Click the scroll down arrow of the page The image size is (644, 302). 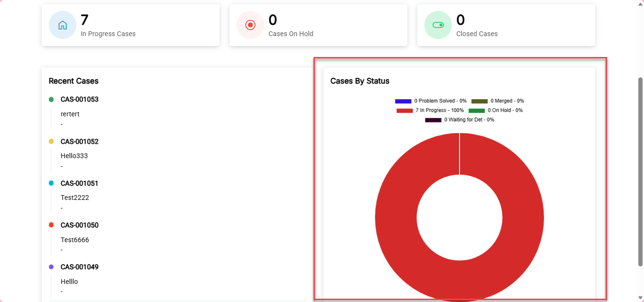[x=640, y=297]
